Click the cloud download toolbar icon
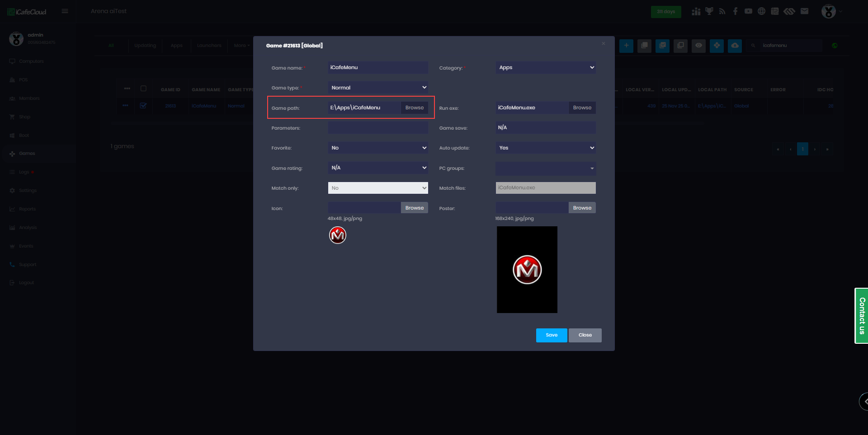Viewport: 868px width, 435px height. click(735, 46)
